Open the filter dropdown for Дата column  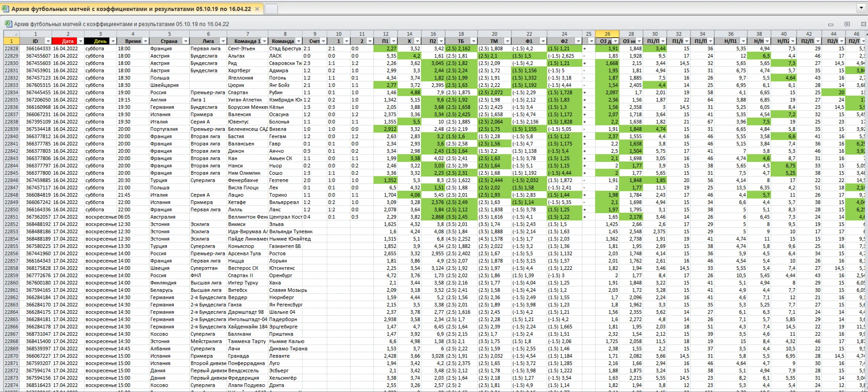coord(80,41)
